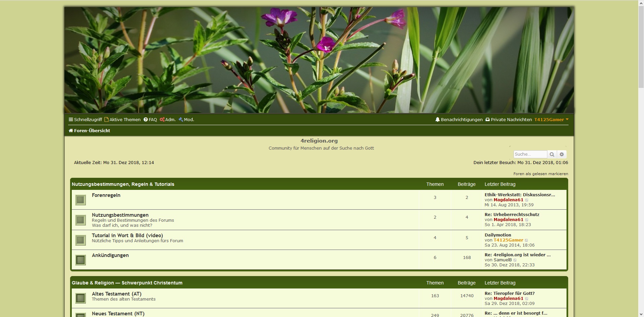The image size is (644, 317).
Task: Click the page scrollbar down arrow
Action: click(641, 314)
